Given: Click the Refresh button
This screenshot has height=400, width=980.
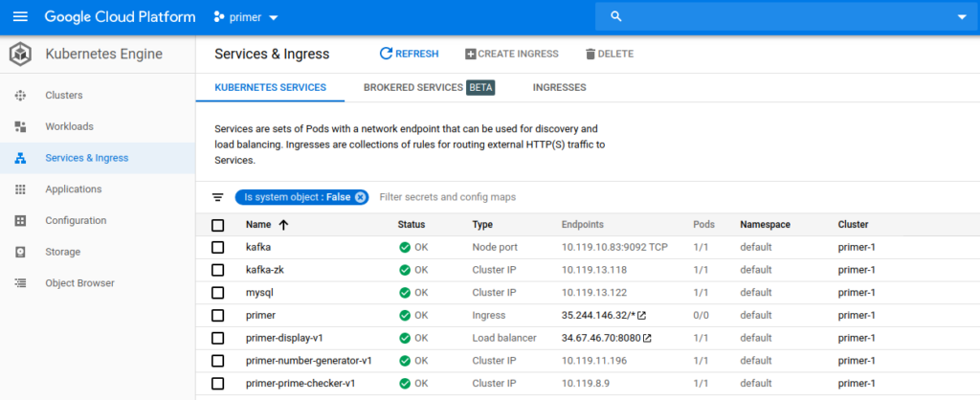Looking at the screenshot, I should [x=409, y=55].
